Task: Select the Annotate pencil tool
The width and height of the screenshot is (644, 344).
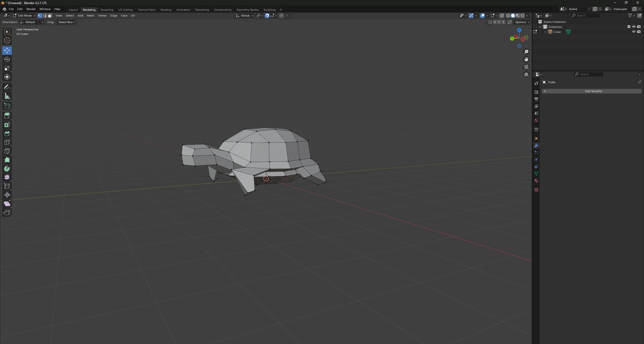Action: click(7, 87)
